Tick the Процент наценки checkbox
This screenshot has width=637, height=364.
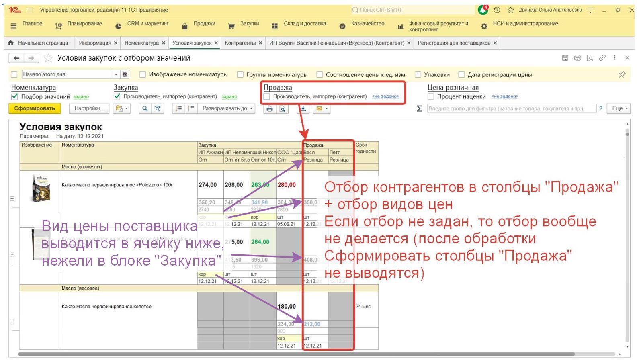[431, 96]
